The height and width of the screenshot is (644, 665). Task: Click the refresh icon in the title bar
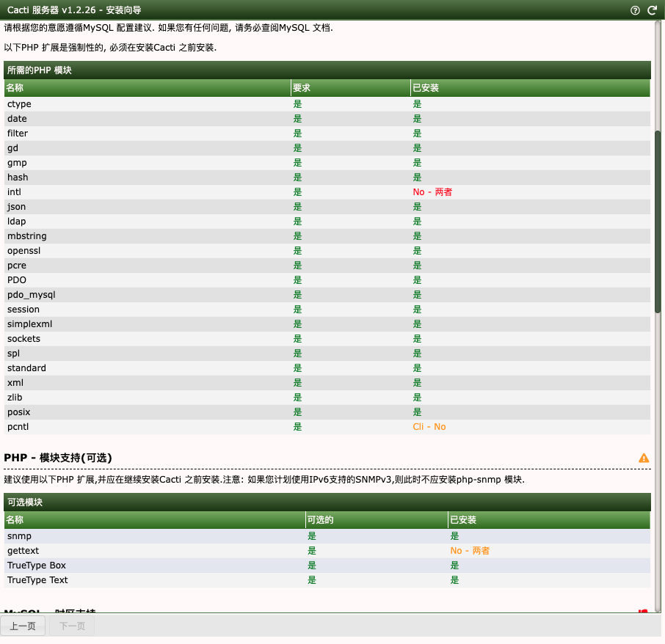pyautogui.click(x=653, y=10)
